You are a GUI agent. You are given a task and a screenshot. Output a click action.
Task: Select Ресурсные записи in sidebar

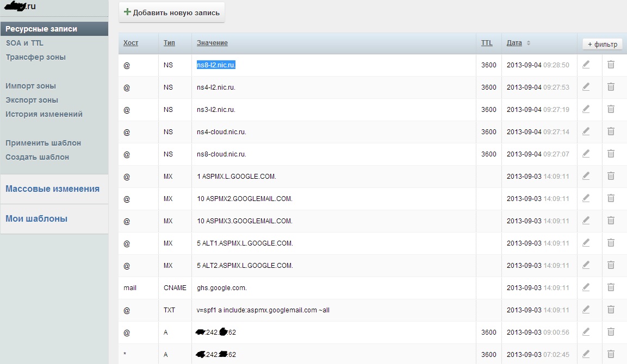[54, 29]
